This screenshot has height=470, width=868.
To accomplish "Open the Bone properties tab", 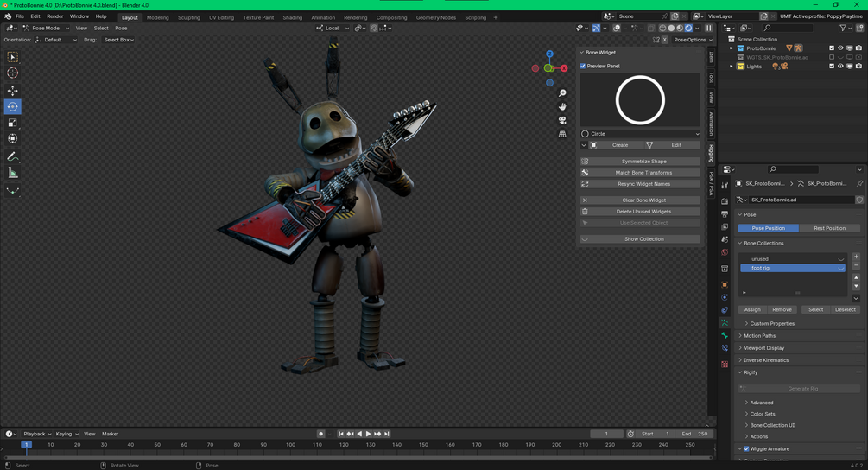I will point(724,335).
